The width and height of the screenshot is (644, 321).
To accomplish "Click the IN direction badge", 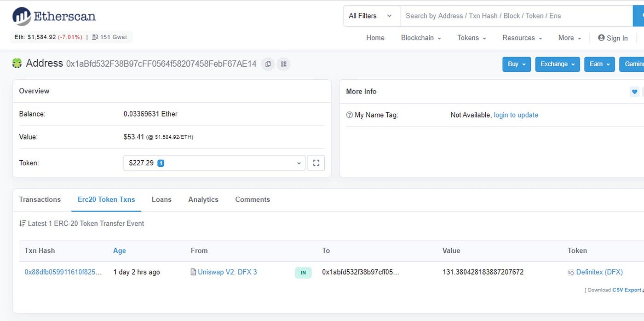I will click(x=303, y=273).
